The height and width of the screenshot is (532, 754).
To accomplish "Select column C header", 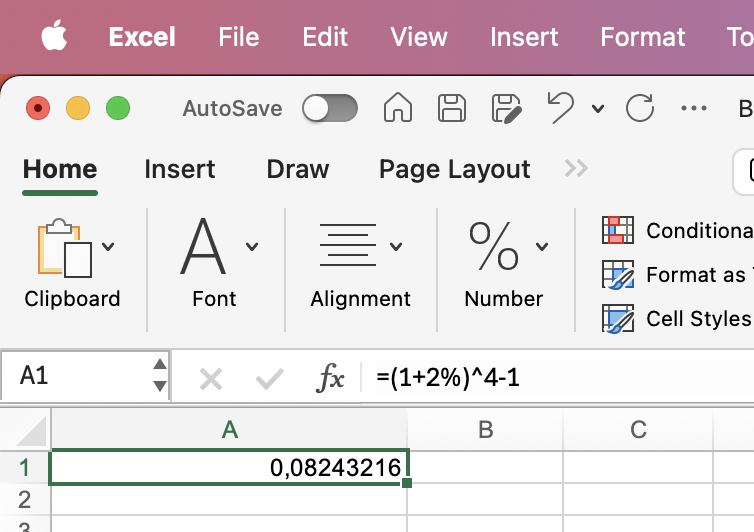I will (x=638, y=430).
